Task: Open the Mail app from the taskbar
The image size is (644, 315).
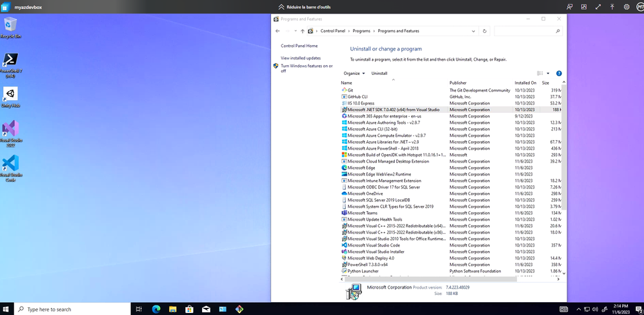Action: click(206, 309)
